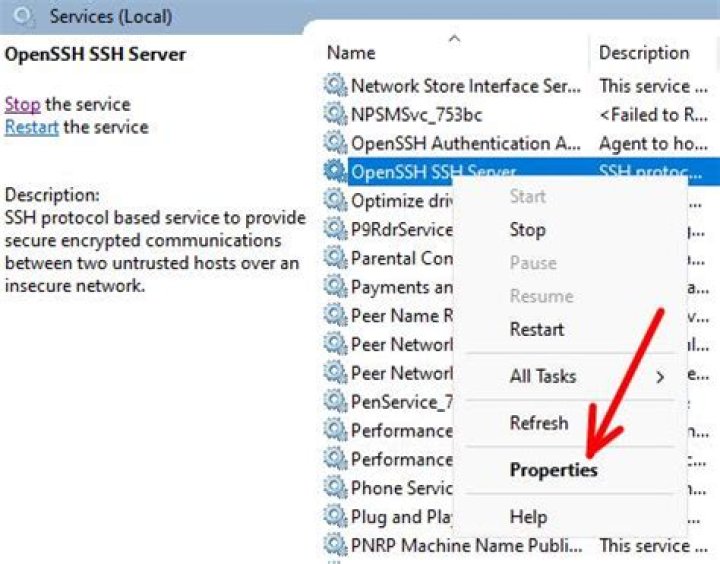The image size is (720, 564).
Task: Select the Optimize drives service icon
Action: (335, 200)
